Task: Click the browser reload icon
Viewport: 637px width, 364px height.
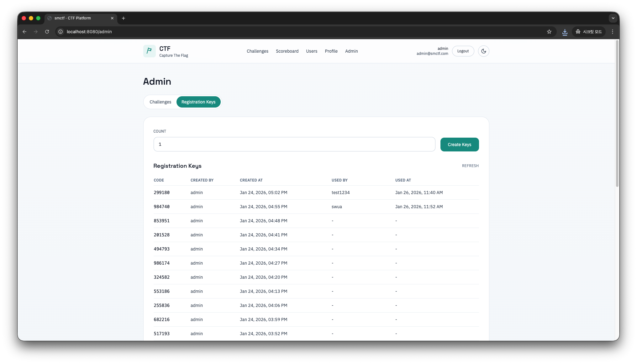Action: (47, 32)
